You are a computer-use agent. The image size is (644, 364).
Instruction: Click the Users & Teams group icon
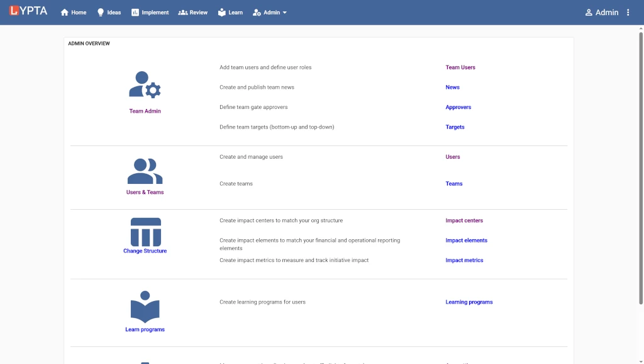(145, 171)
